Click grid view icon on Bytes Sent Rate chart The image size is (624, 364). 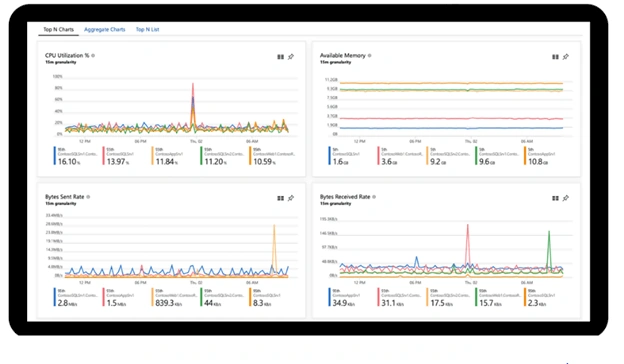pos(281,198)
